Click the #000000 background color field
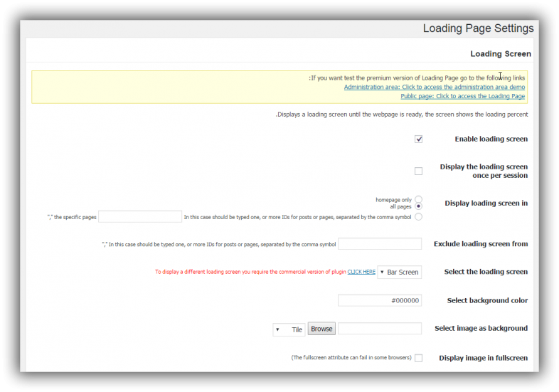The width and height of the screenshot is (559, 392). pyautogui.click(x=380, y=300)
